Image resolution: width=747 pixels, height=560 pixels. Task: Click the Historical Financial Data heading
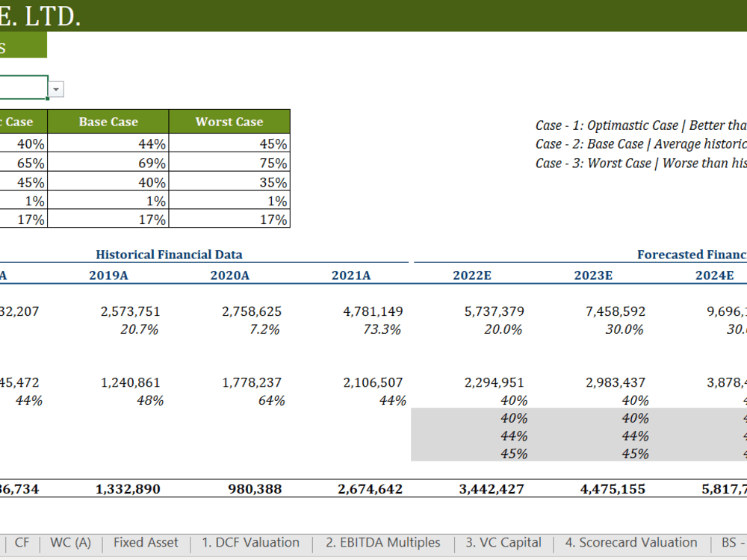click(x=169, y=255)
